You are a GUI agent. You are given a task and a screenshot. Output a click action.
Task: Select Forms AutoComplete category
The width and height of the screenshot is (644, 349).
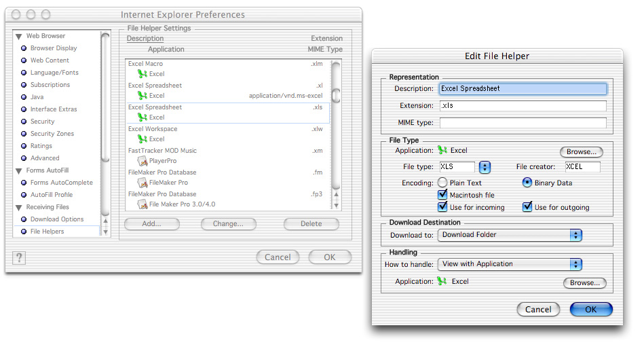[62, 183]
